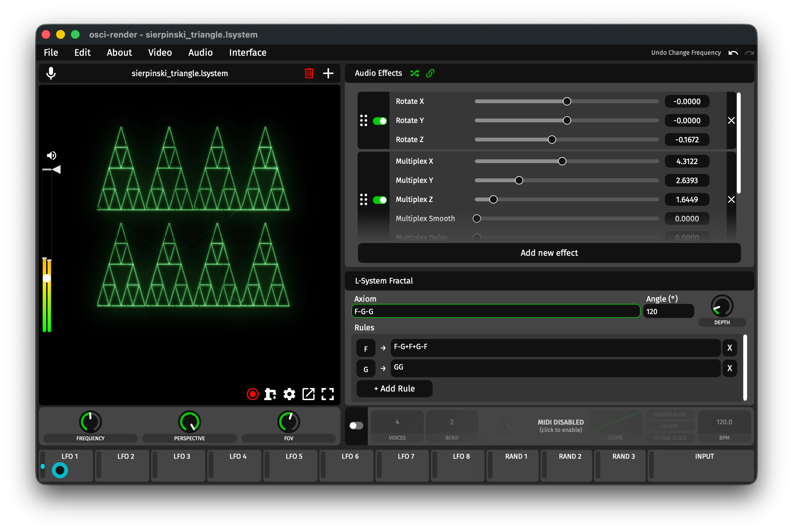This screenshot has width=793, height=532.
Task: Click the FOV knob
Action: (288, 422)
